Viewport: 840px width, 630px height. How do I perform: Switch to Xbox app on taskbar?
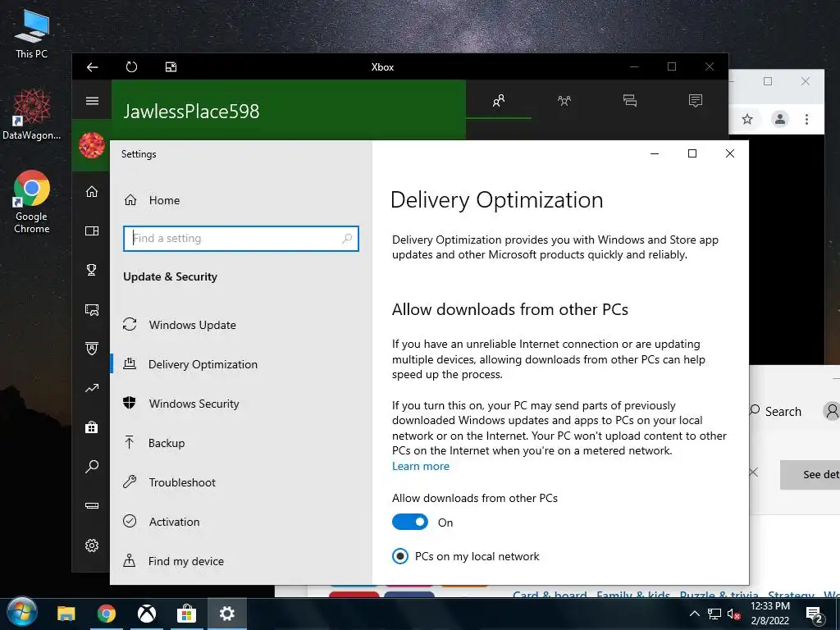(x=147, y=614)
